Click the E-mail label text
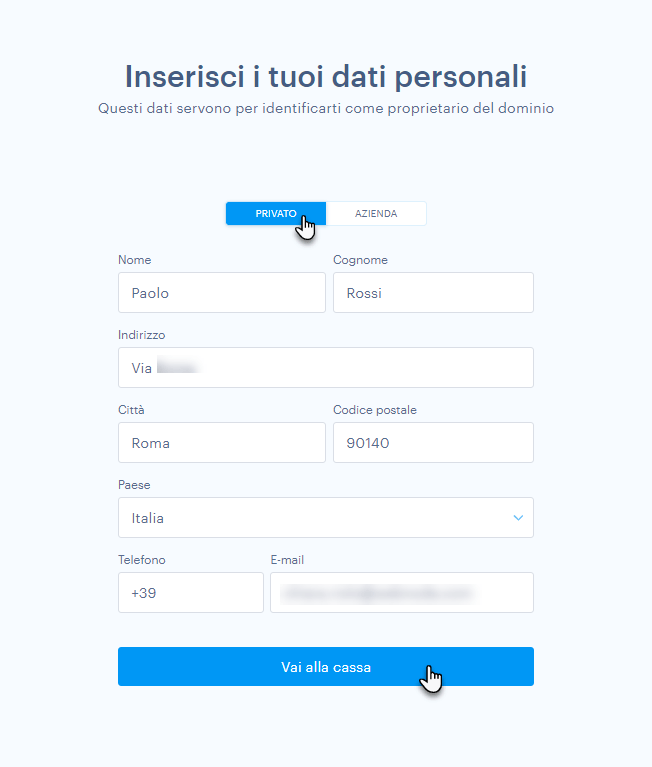652x767 pixels. click(x=287, y=560)
